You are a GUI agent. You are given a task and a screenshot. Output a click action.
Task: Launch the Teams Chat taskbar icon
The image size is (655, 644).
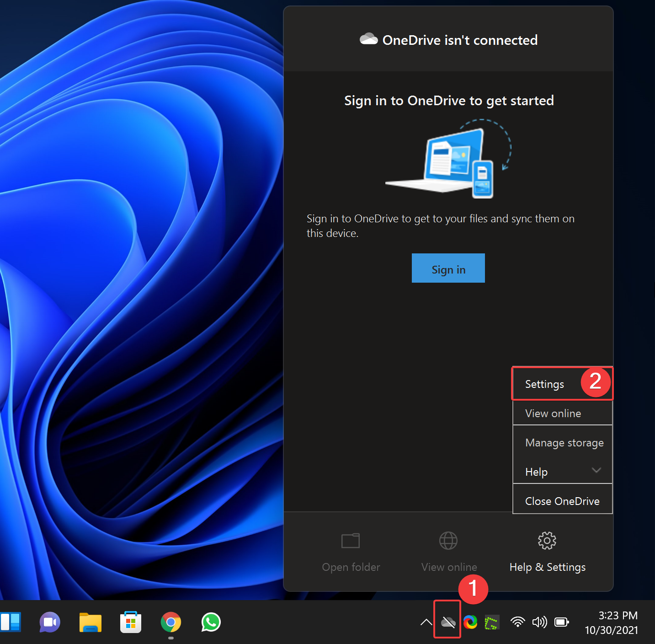pyautogui.click(x=50, y=623)
